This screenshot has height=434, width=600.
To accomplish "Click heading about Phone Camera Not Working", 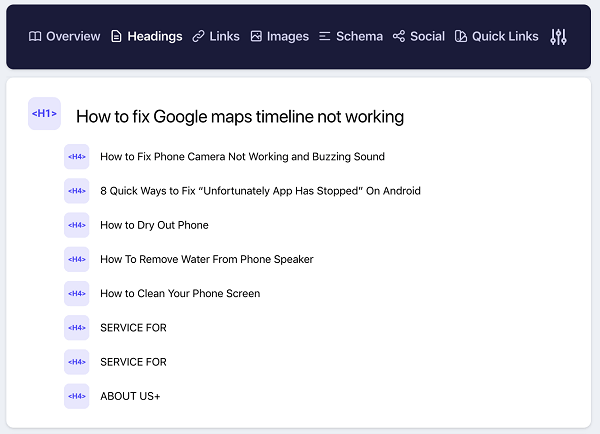I will 242,157.
